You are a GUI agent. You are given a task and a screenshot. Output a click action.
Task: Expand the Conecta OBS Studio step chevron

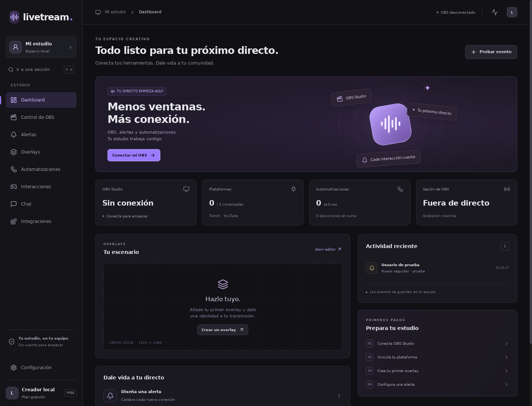point(506,344)
